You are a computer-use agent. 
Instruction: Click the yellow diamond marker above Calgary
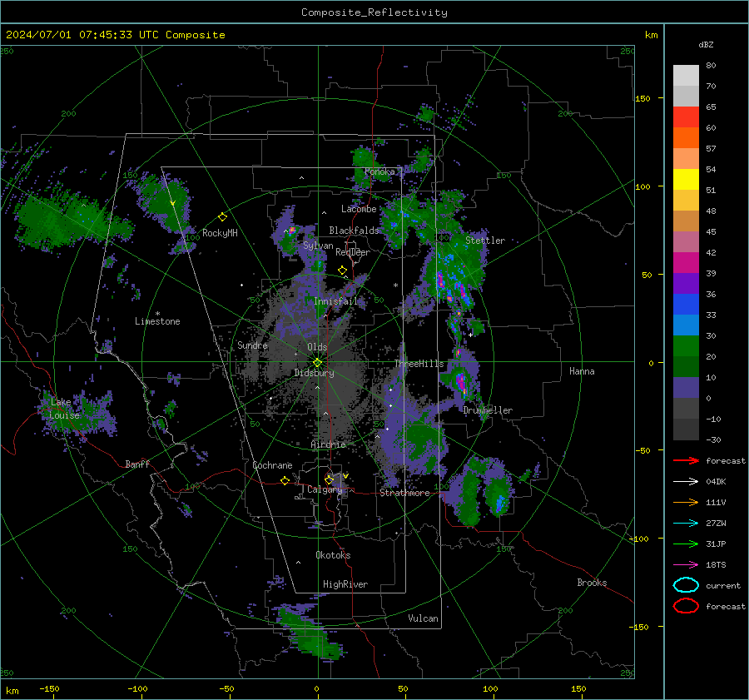point(329,479)
